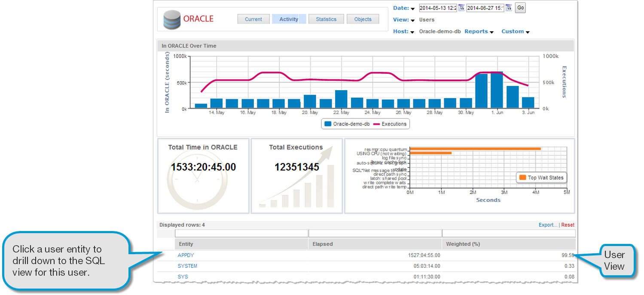The height and width of the screenshot is (295, 644).
Task: Click the Entity column filter box
Action: [x=241, y=233]
